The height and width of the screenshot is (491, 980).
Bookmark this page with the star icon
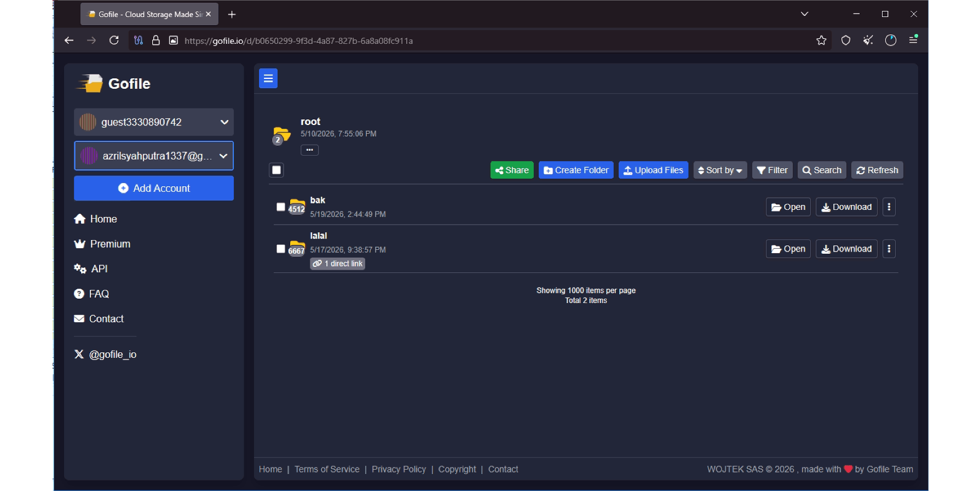821,40
